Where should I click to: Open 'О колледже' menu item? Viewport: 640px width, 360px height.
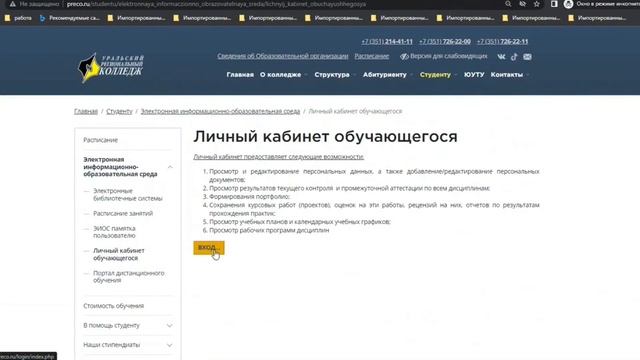280,75
